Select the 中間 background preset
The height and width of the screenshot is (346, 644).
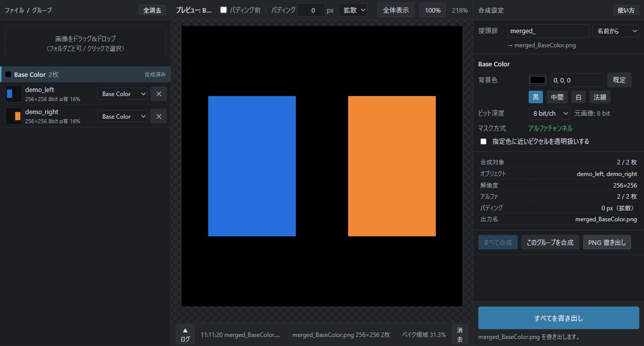557,97
